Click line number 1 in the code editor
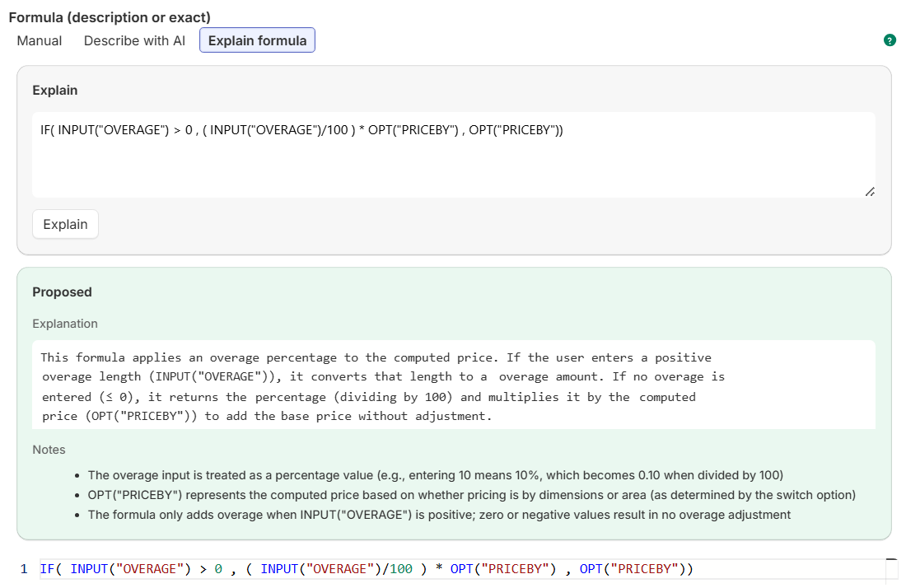 click(24, 569)
